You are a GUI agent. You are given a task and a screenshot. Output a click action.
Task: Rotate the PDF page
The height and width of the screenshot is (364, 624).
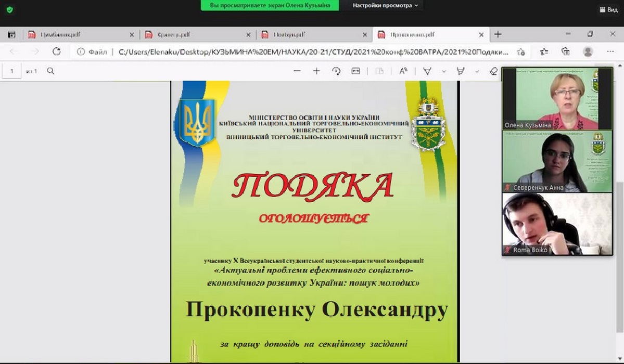pyautogui.click(x=336, y=71)
